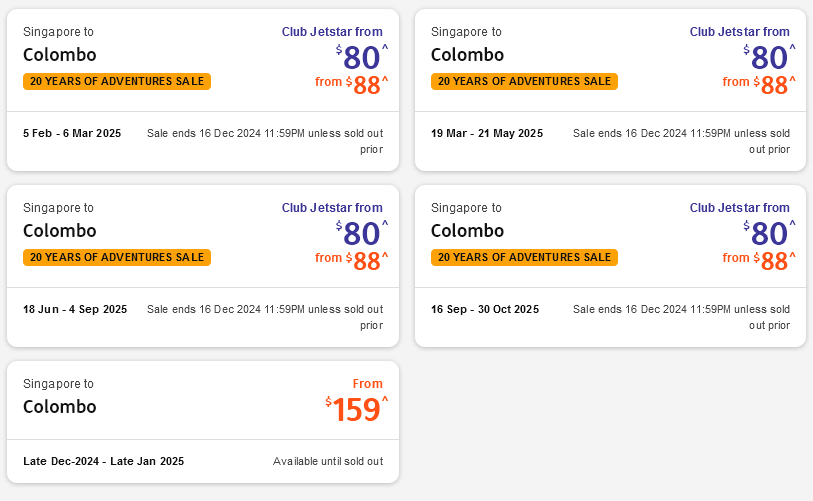This screenshot has height=501, width=813.
Task: Click Club Jetstar $80 price for 5 Feb fare
Action: [x=361, y=58]
